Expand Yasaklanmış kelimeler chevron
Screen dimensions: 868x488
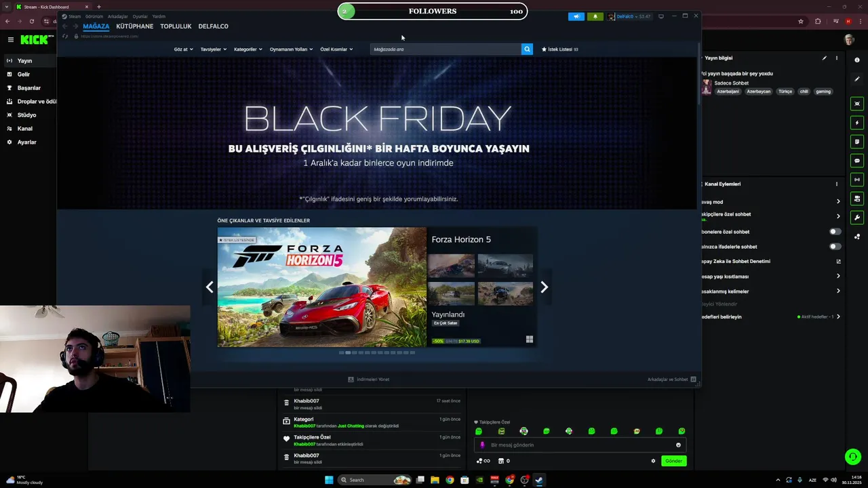[838, 291]
